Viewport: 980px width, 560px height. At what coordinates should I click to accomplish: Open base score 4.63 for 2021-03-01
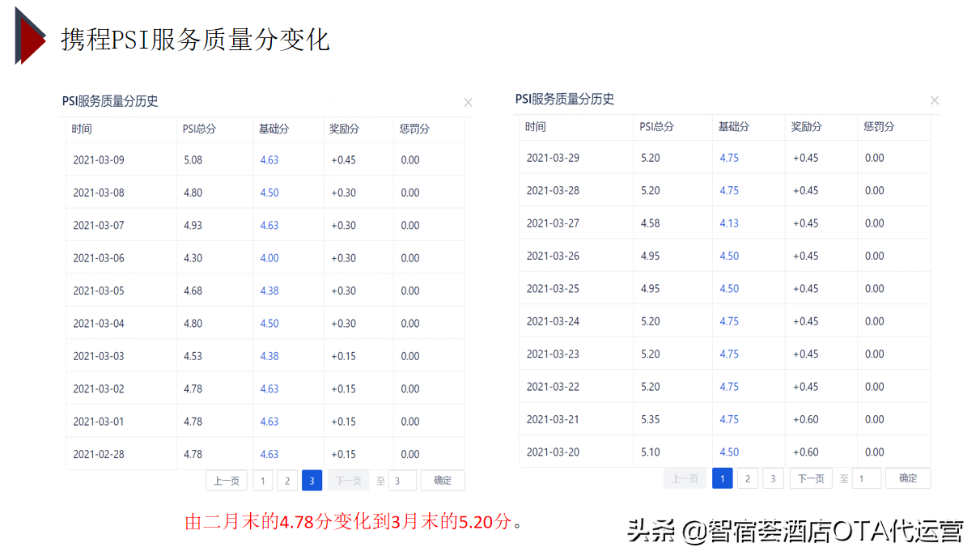pyautogui.click(x=269, y=422)
